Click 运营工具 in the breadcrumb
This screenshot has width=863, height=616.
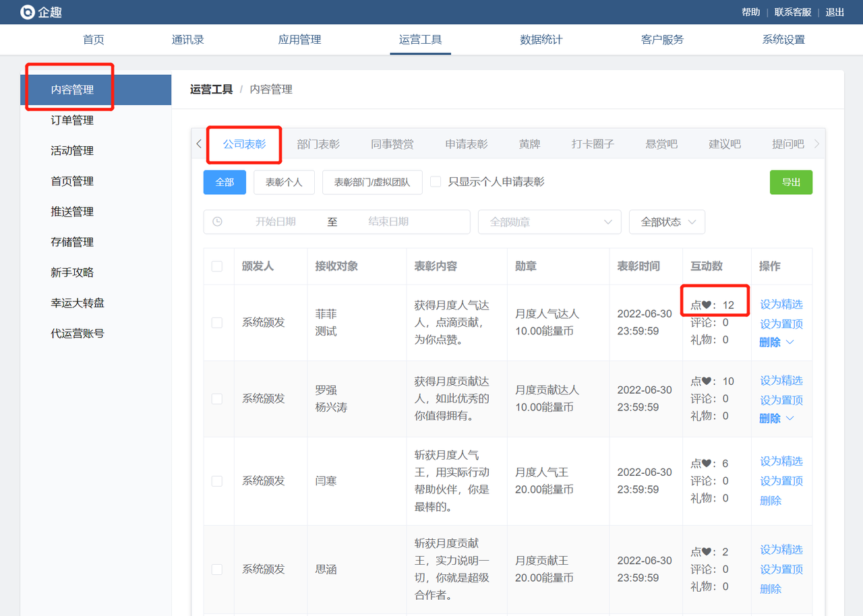click(211, 90)
